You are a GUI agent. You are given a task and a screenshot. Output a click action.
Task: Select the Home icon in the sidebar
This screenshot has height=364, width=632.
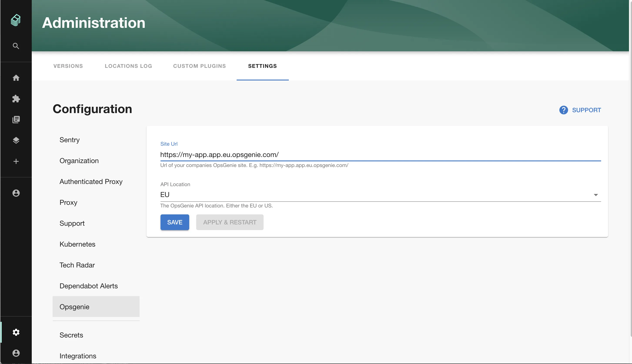(16, 78)
